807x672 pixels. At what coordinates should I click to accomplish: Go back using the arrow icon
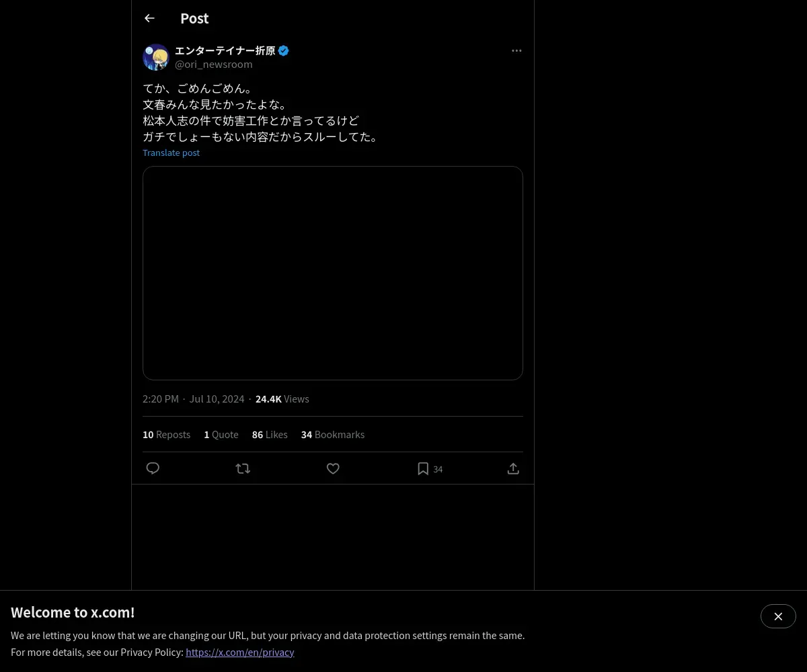[x=149, y=18]
